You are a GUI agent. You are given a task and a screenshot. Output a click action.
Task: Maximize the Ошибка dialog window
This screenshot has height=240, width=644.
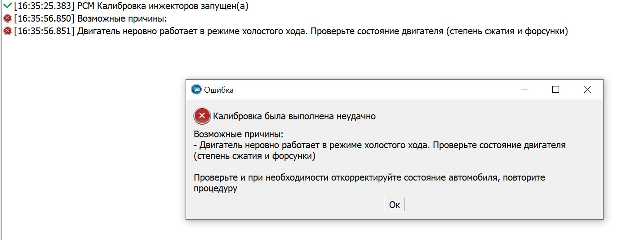[555, 90]
